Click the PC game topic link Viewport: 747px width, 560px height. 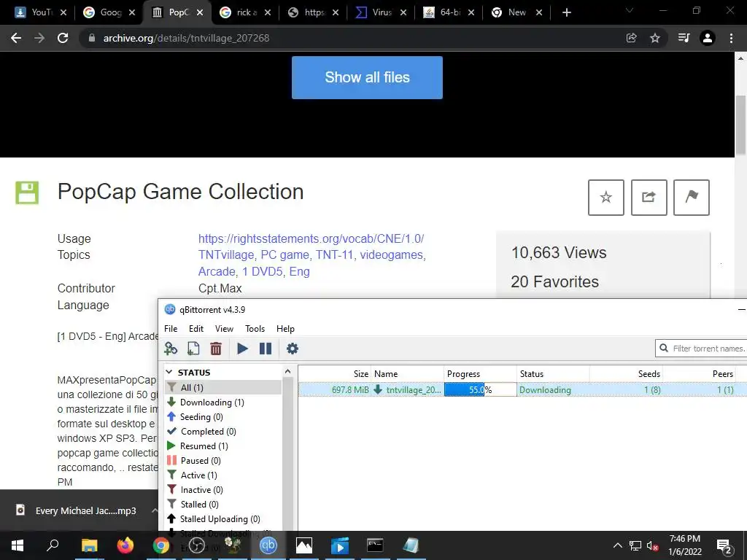pos(285,254)
